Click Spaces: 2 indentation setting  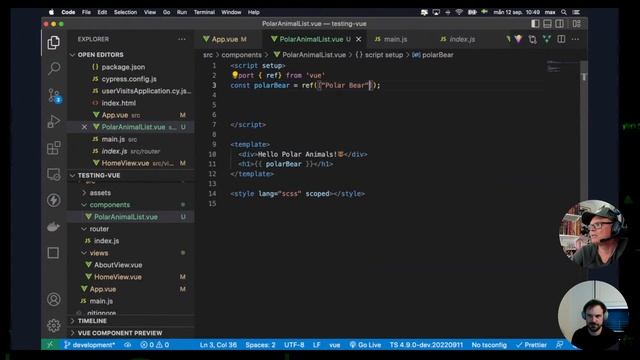260,345
